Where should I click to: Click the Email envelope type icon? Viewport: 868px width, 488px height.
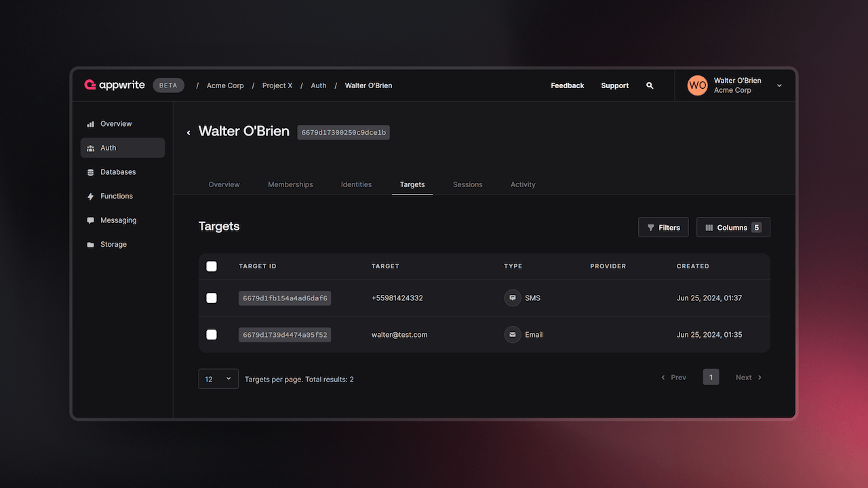[513, 335]
